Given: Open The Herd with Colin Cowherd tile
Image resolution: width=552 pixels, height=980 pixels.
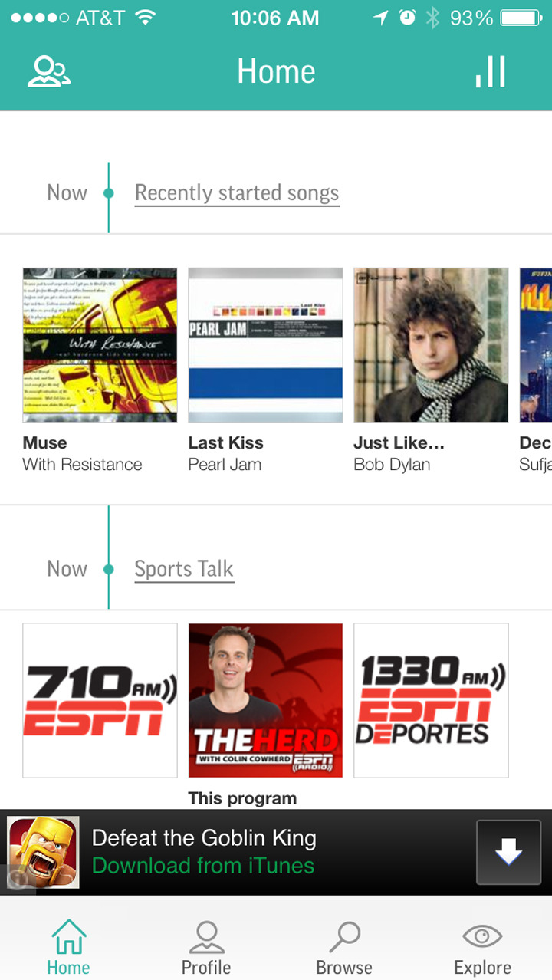Looking at the screenshot, I should tap(265, 700).
